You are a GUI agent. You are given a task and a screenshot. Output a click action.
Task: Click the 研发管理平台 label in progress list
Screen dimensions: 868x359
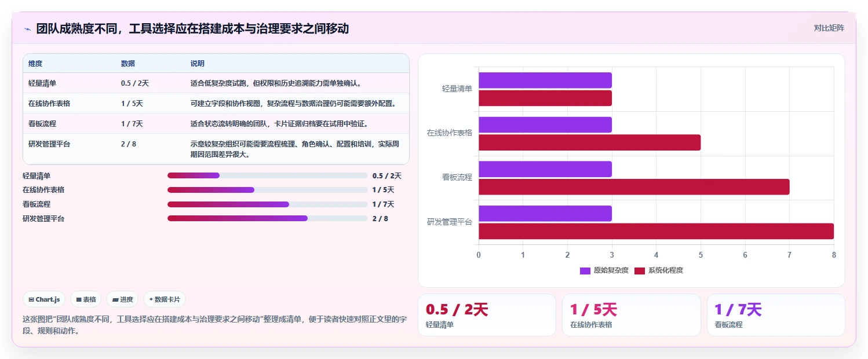click(x=43, y=219)
